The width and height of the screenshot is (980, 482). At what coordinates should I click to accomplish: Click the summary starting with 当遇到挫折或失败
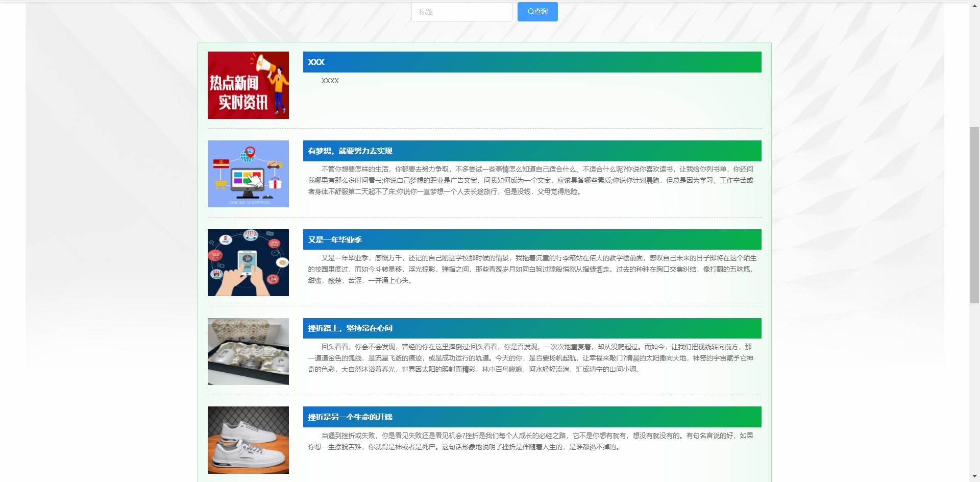click(531, 441)
